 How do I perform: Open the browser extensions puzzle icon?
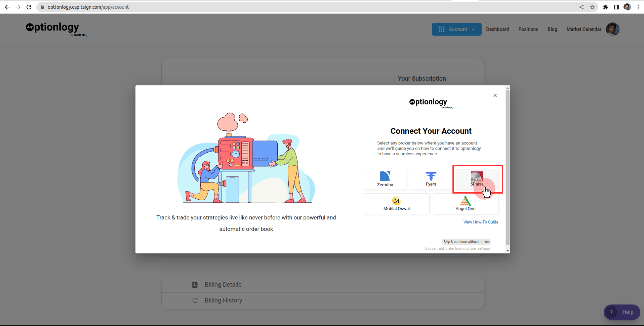(x=606, y=7)
